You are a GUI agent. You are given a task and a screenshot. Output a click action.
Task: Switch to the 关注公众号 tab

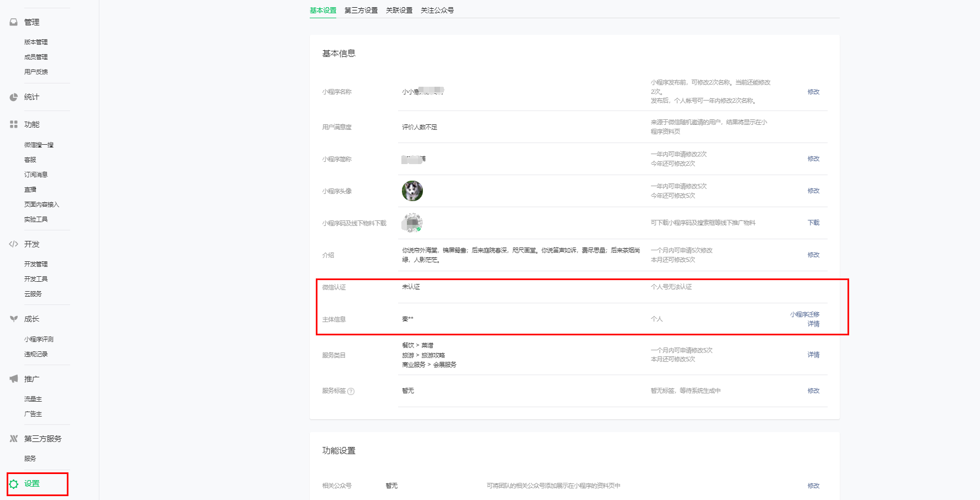[x=436, y=10]
